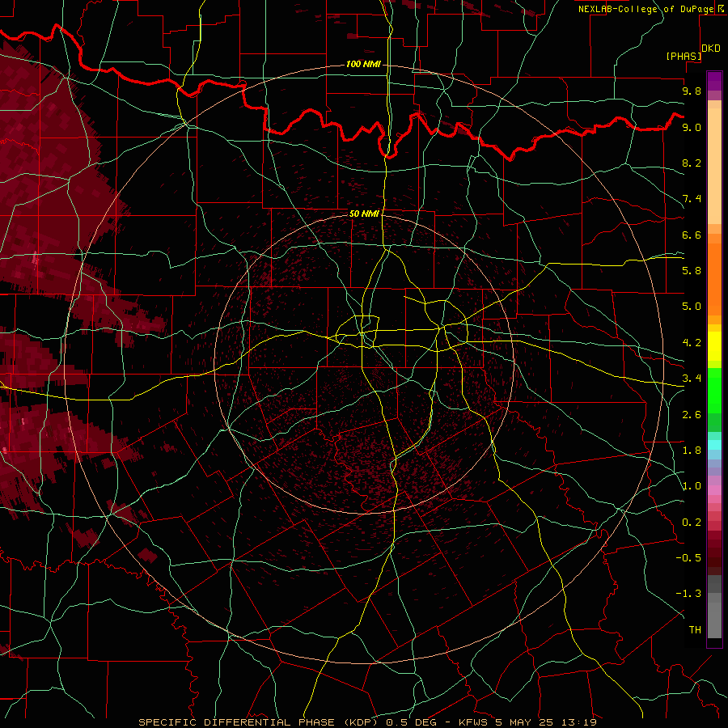
Task: Pick the bright green legend segment
Action: coord(714,392)
